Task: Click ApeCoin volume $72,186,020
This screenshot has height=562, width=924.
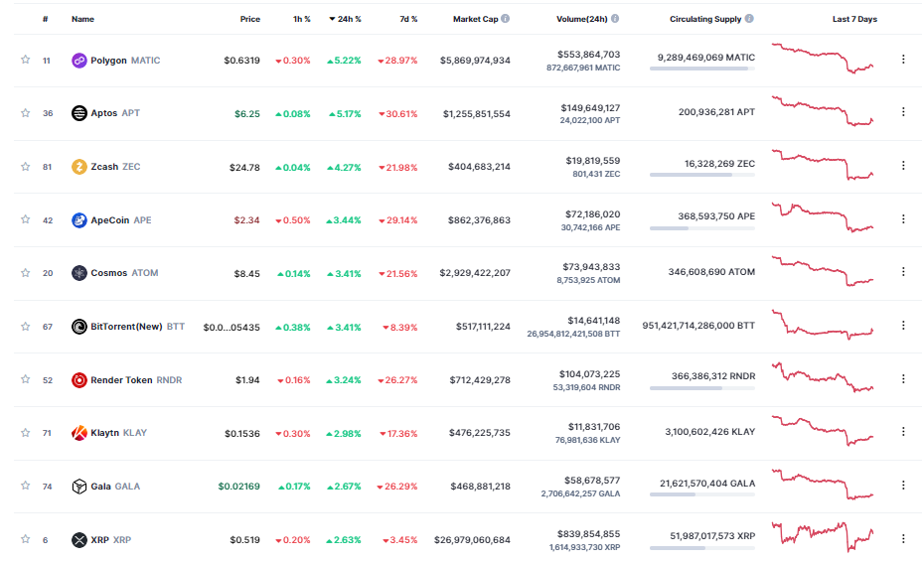Action: tap(593, 213)
